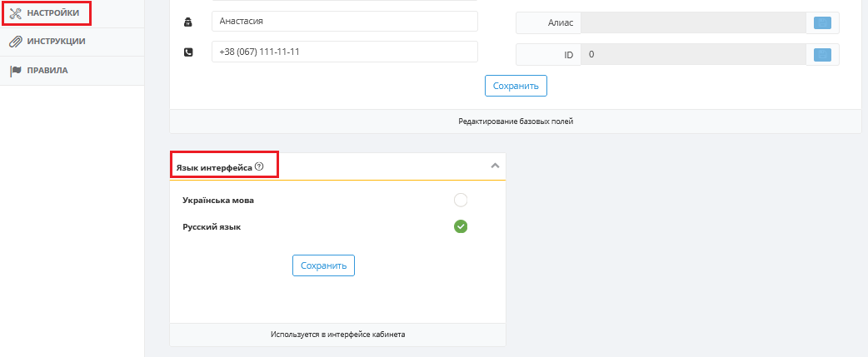Click into the Алиас text field

pos(694,22)
